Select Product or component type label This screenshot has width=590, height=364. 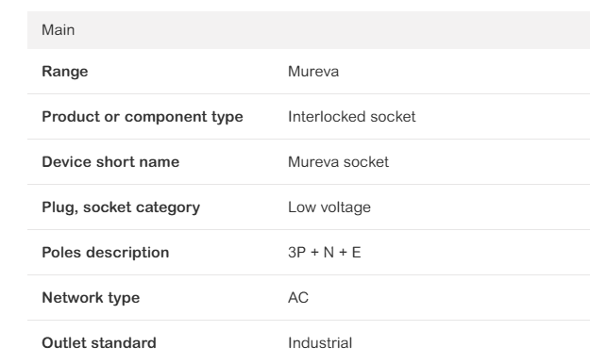(x=143, y=117)
